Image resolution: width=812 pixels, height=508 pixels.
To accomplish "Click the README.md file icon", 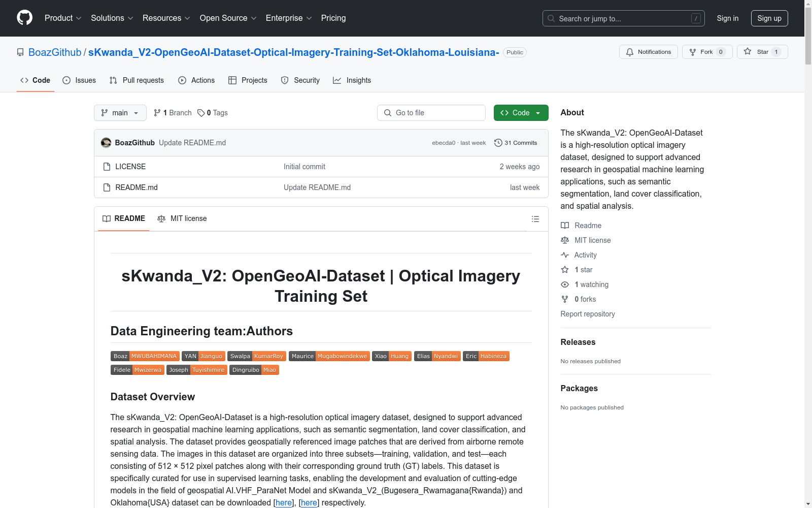I will tap(107, 187).
